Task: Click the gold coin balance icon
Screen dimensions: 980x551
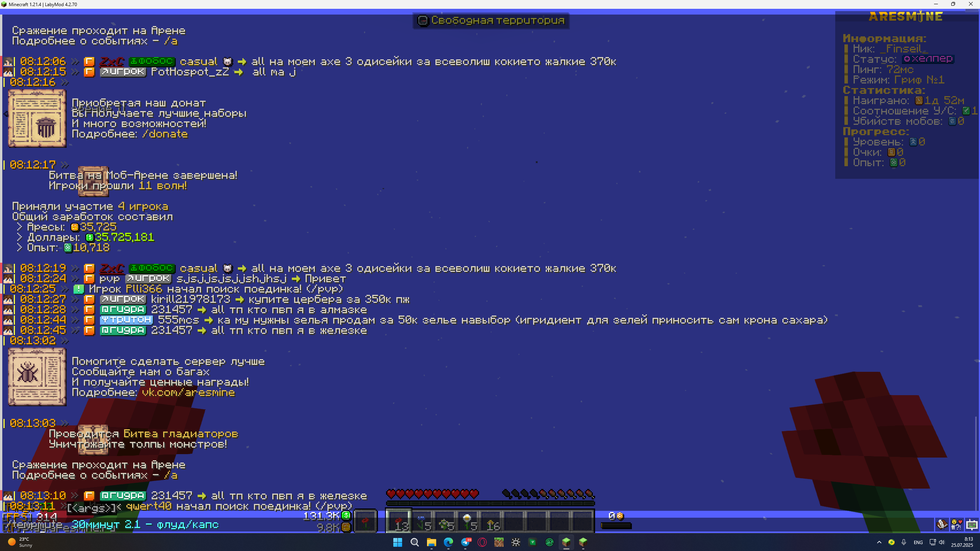Action: [x=346, y=527]
